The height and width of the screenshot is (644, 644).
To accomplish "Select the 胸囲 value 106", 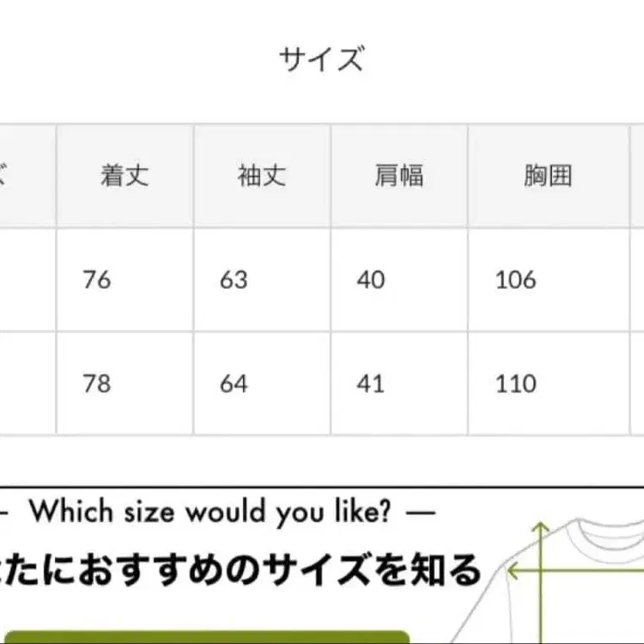I will pyautogui.click(x=515, y=280).
